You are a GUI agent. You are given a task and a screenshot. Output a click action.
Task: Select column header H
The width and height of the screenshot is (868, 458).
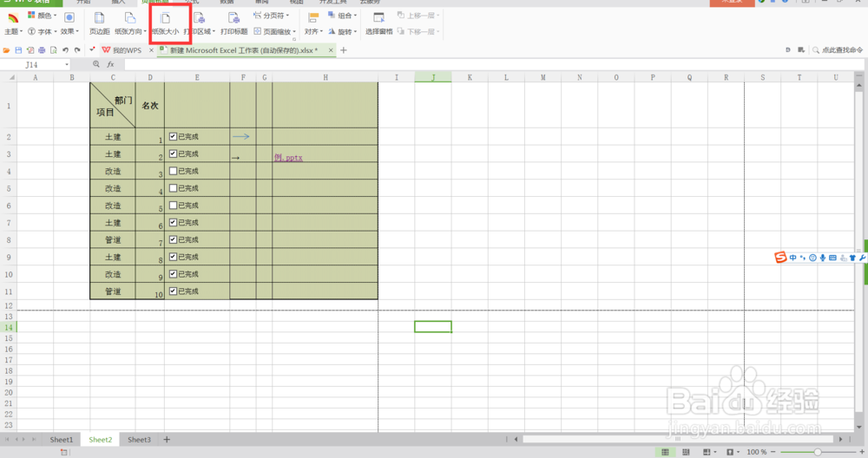click(325, 77)
